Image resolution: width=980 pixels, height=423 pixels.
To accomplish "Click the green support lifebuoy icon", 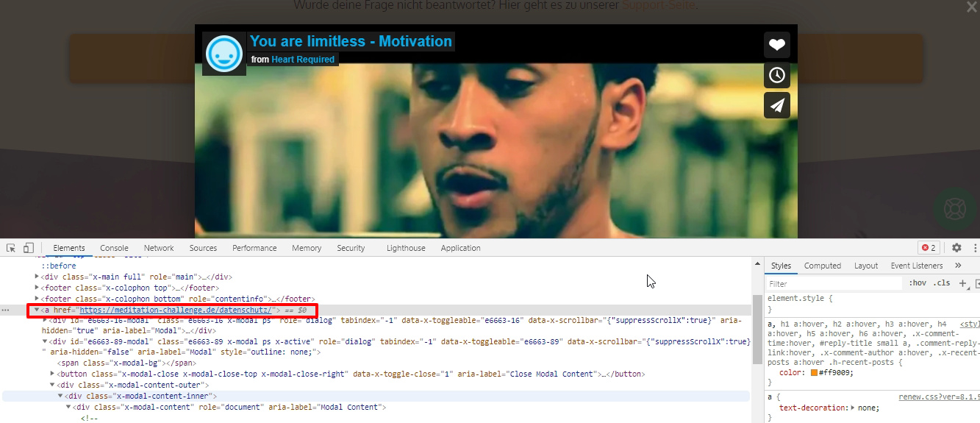I will [954, 209].
